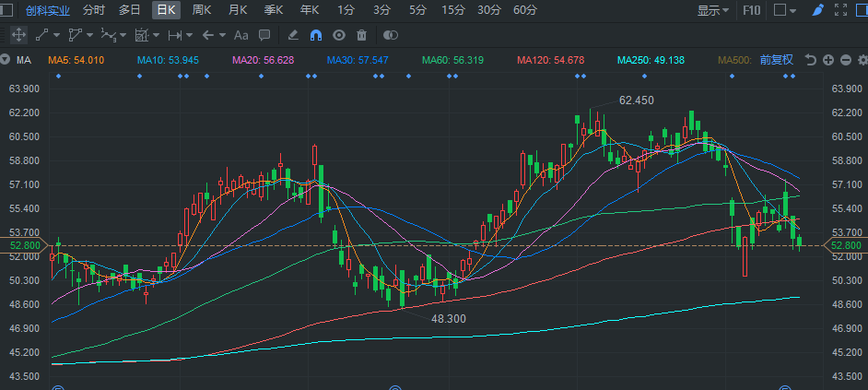This screenshot has width=868, height=390.
Task: Open indicator settings gear icon
Action: click(x=862, y=60)
